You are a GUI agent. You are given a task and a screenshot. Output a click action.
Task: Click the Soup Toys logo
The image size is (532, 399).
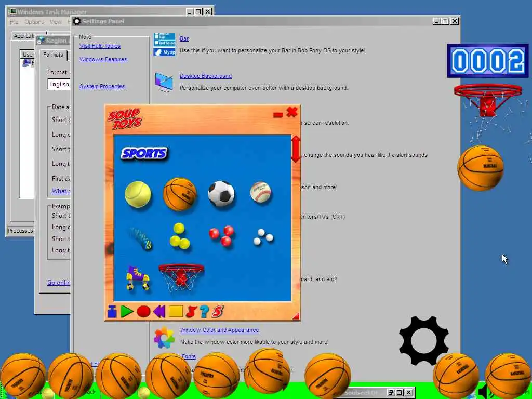125,118
